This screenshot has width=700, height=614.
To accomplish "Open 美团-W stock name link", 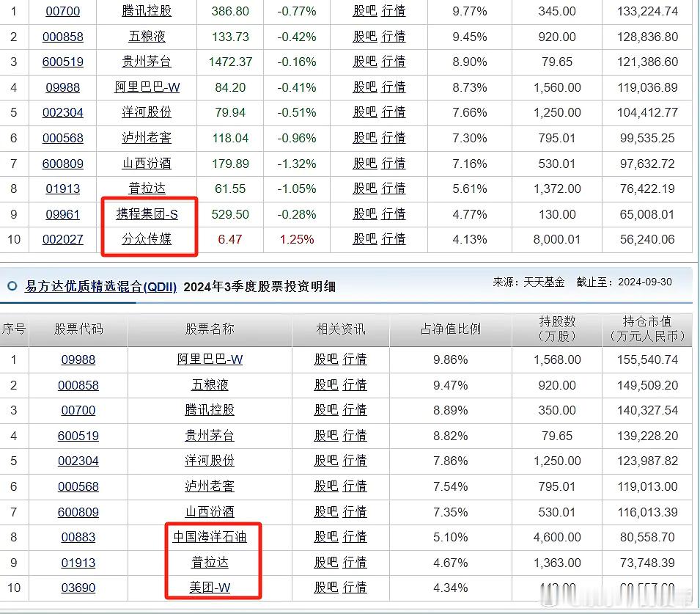I will coord(210,588).
